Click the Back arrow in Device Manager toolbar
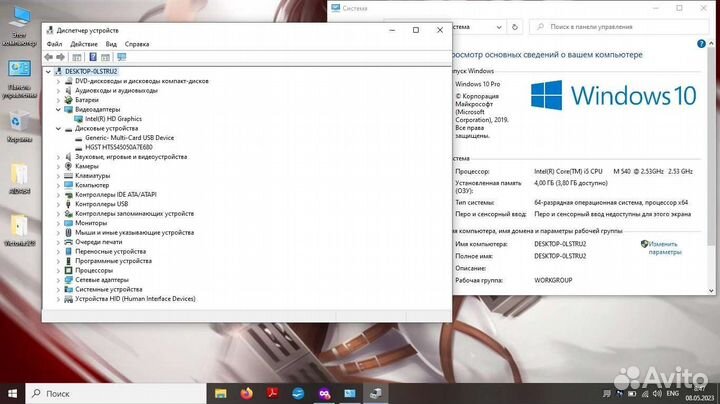This screenshot has height=404, width=720. click(x=49, y=57)
